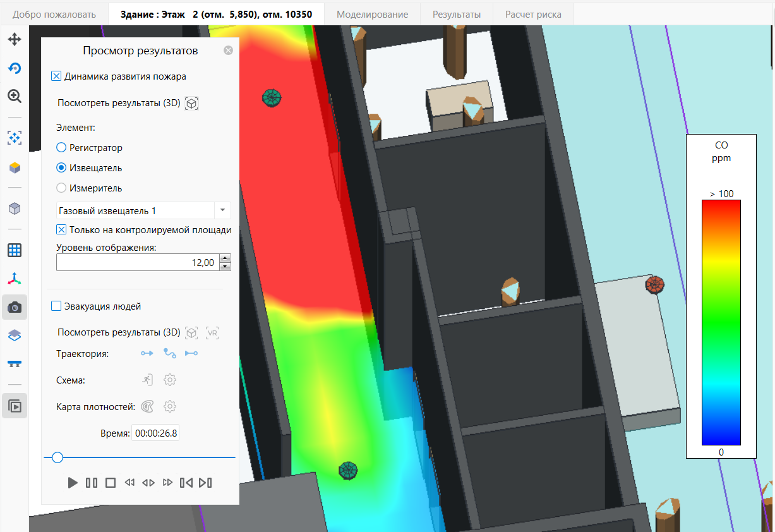Click the Время field showing 00:00:26.8

[155, 433]
